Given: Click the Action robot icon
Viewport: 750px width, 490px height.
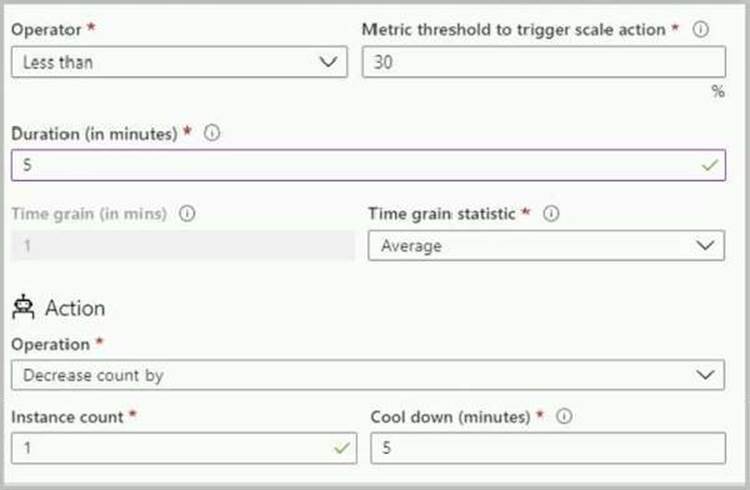Looking at the screenshot, I should point(23,308).
